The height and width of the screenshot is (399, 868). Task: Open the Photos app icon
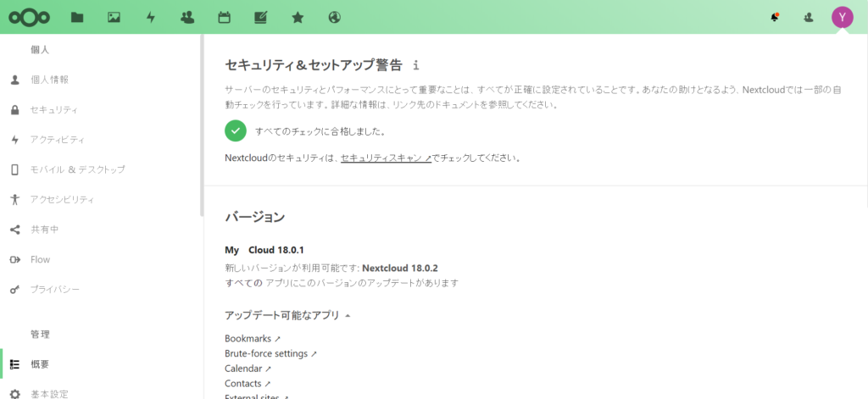click(114, 17)
